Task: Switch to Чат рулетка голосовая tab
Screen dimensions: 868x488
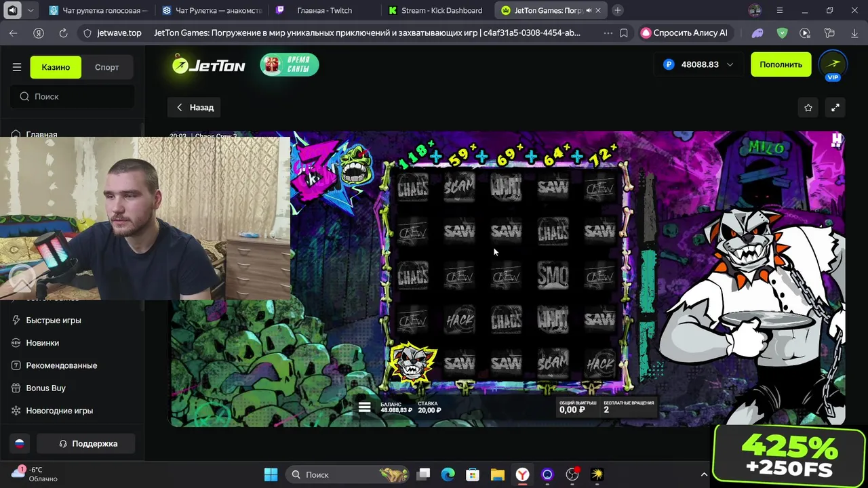Action: [x=98, y=10]
